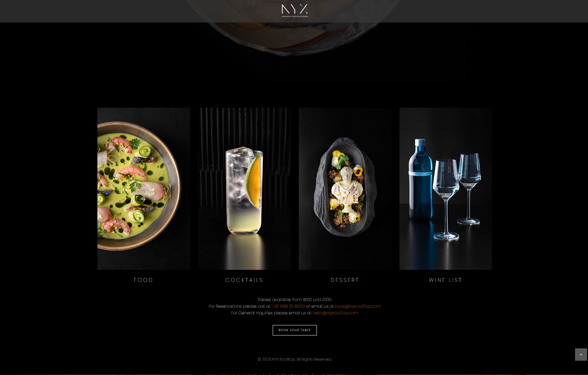Image resolution: width=588 pixels, height=375 pixels.
Task: Open the Cocktails glass image
Action: pyautogui.click(x=244, y=189)
